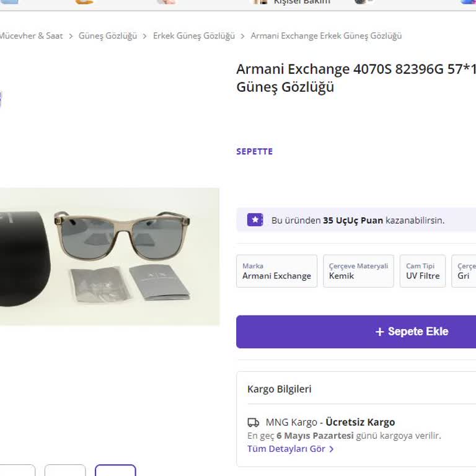Select the Marka Armani Exchange attribute chip
Image resolution: width=476 pixels, height=476 pixels.
(x=276, y=271)
